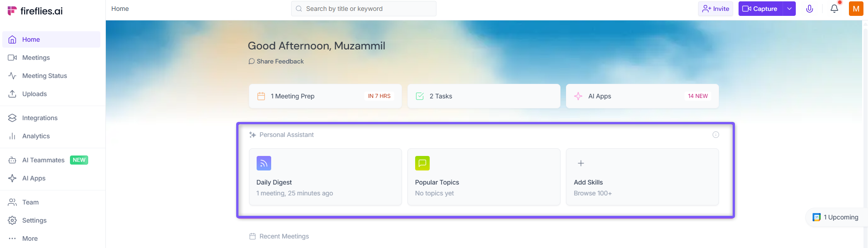
Task: Click the fireflies.ai logo
Action: pos(35,11)
